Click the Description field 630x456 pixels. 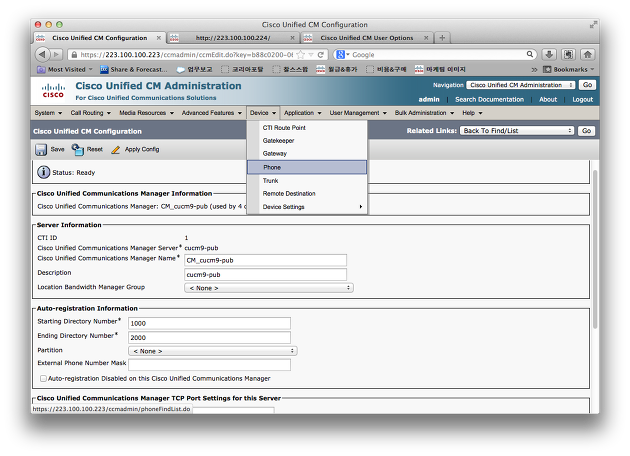click(265, 275)
